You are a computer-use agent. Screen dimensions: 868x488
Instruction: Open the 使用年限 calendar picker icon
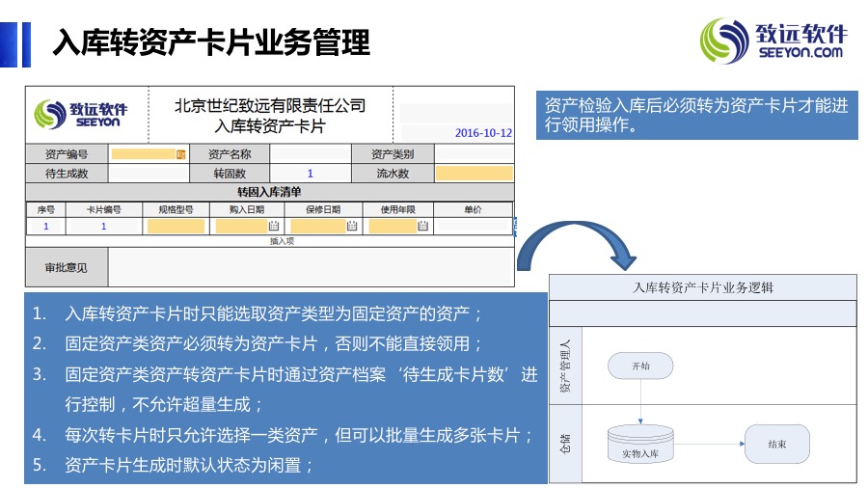click(423, 226)
